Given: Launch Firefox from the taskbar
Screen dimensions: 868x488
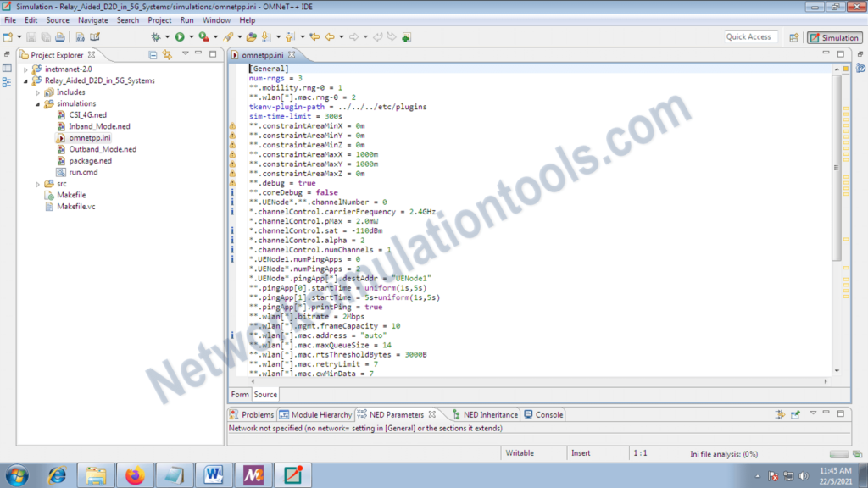Looking at the screenshot, I should 136,475.
